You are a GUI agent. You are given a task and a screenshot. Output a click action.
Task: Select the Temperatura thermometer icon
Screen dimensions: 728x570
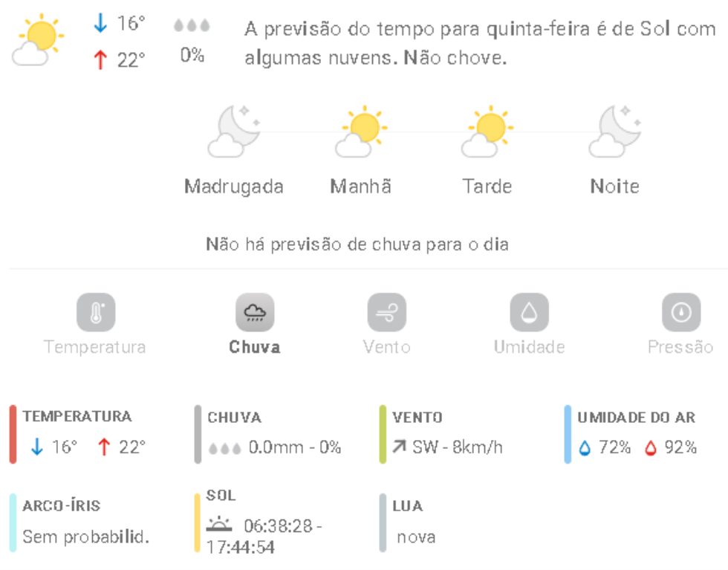[x=96, y=312]
